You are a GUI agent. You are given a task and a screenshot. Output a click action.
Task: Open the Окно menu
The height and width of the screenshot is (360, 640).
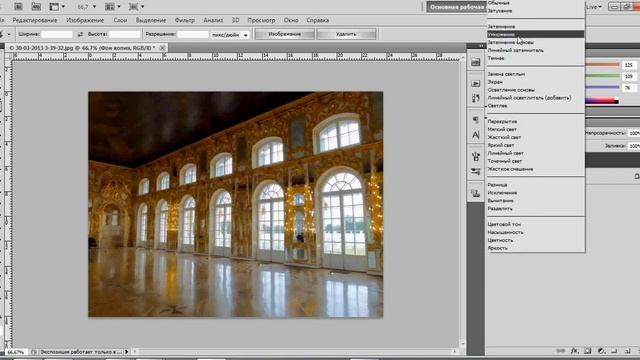pos(291,20)
